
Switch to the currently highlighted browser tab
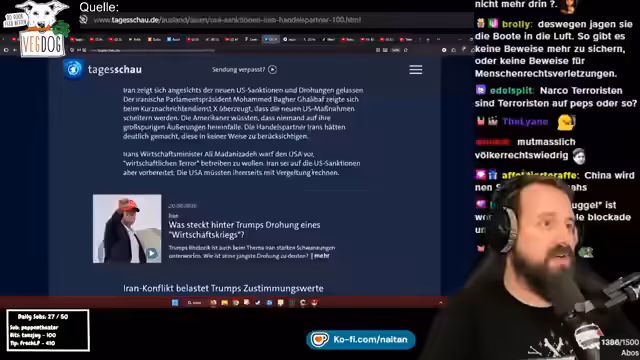click(x=271, y=39)
